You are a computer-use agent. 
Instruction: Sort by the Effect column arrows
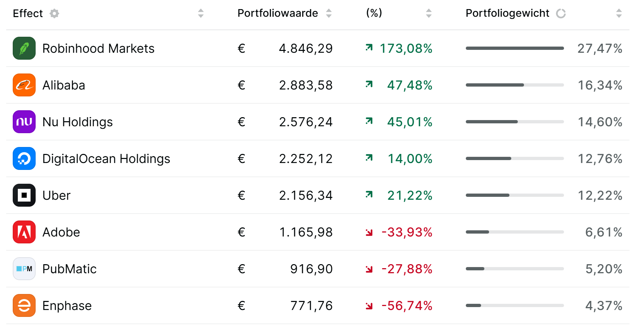pos(201,13)
